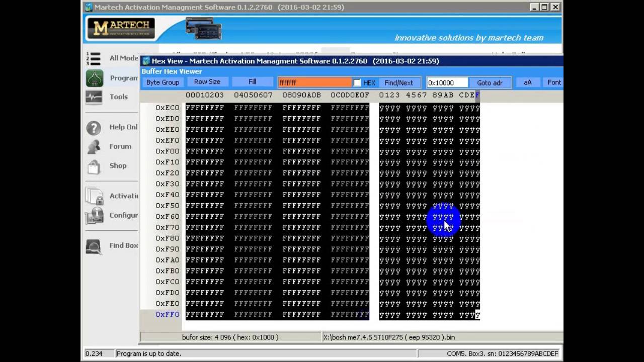Click the Activation documents lock icon
The image size is (644, 362).
(94, 196)
